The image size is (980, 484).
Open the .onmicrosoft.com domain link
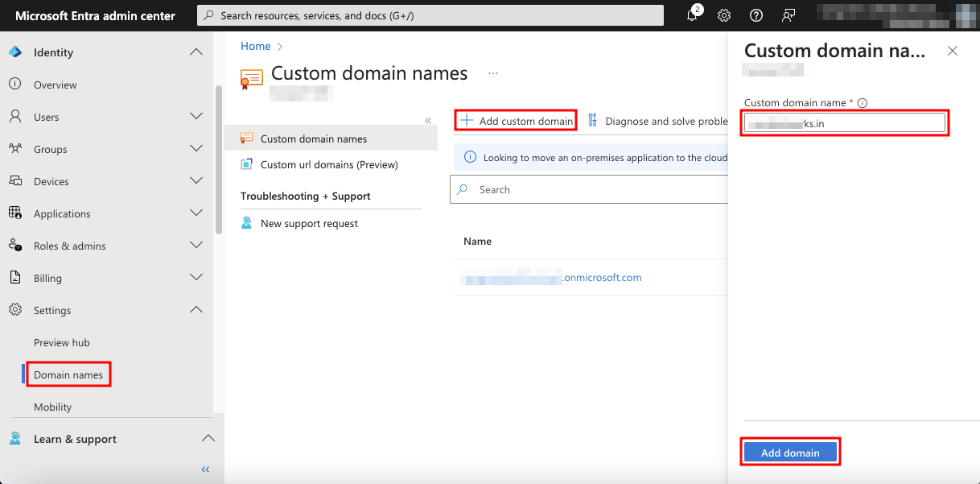pos(550,277)
